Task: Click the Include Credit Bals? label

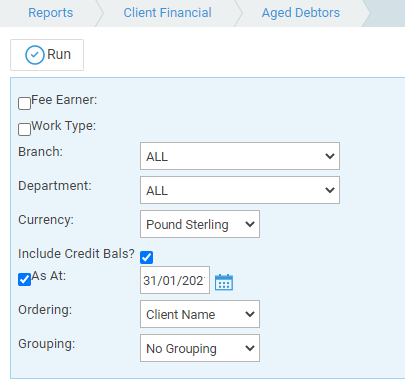Action: 76,254
